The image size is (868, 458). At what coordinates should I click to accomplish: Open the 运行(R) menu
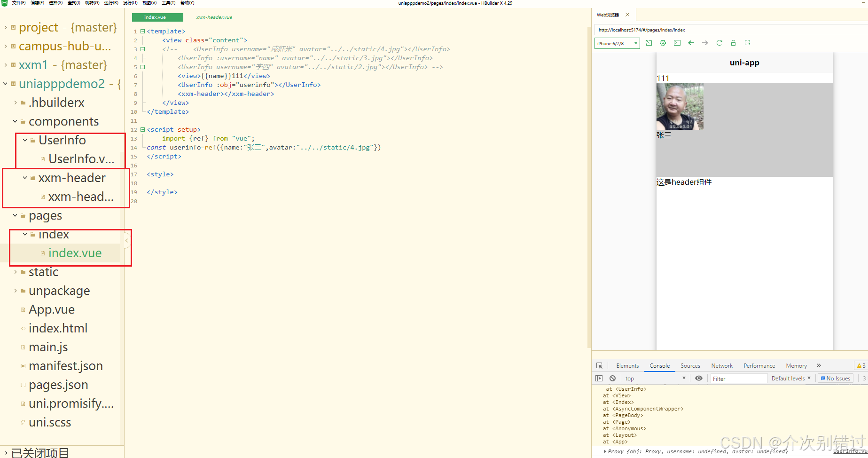pyautogui.click(x=111, y=3)
